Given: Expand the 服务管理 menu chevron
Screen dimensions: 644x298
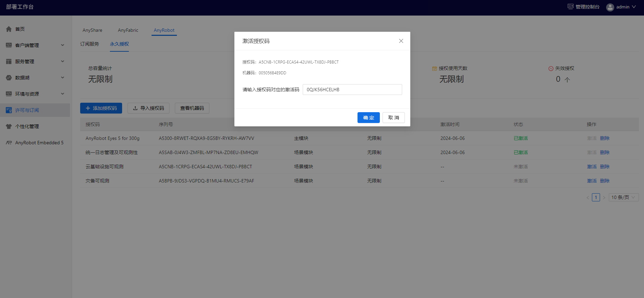Looking at the screenshot, I should [63, 61].
